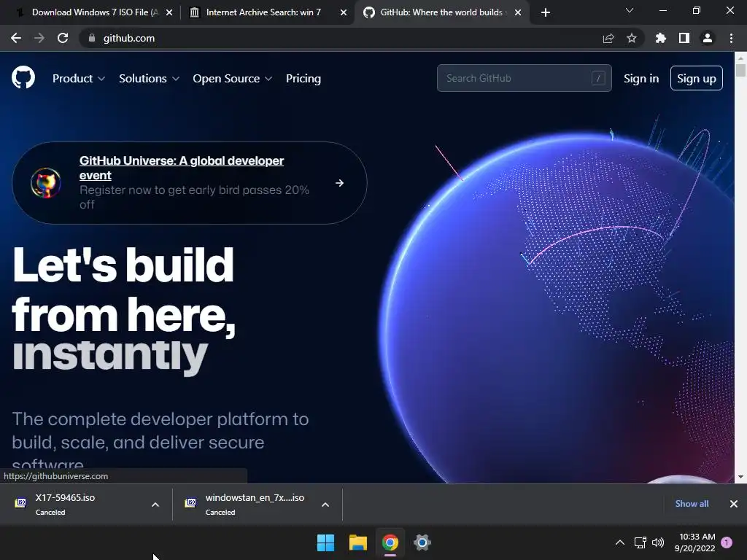Focus the Search GitHub field
747x560 pixels.
pos(524,78)
